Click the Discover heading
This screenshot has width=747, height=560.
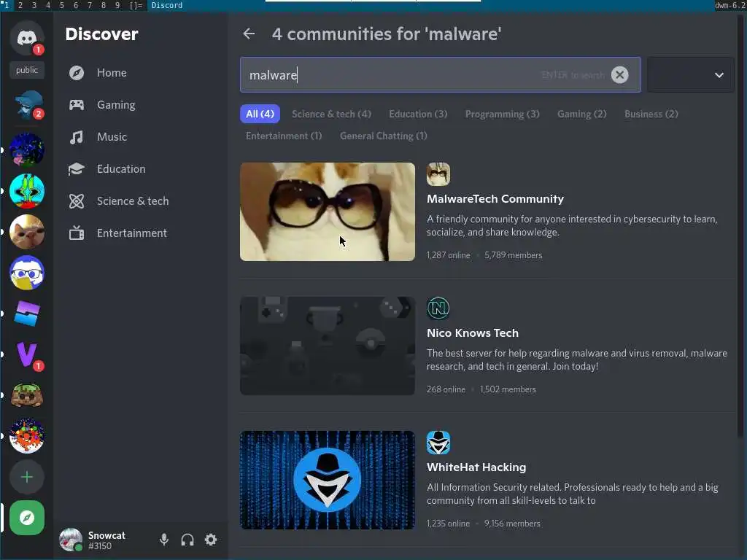pos(101,34)
